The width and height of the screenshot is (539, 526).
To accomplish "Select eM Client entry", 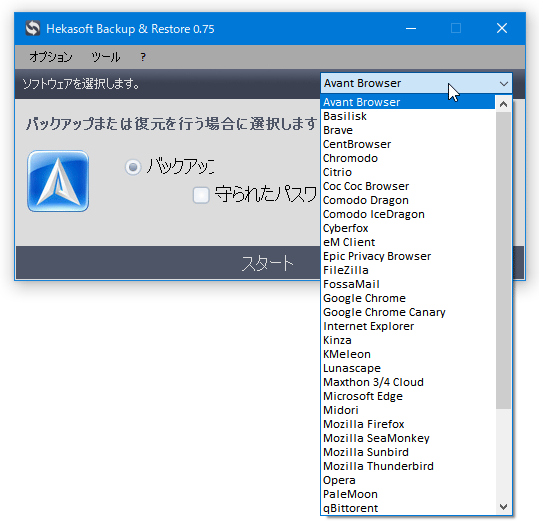I will (x=408, y=242).
